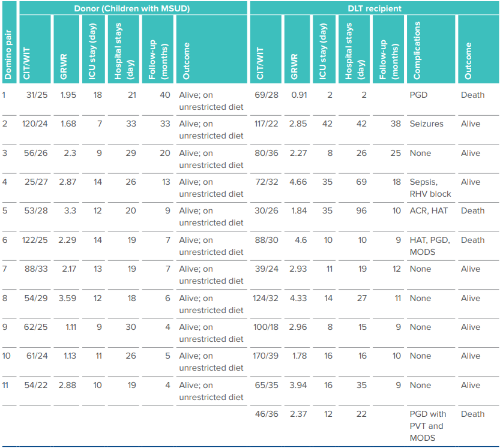Click the CIT/WIT value "88/33"
Viewport: 500px width, 448px height.
[x=36, y=269]
